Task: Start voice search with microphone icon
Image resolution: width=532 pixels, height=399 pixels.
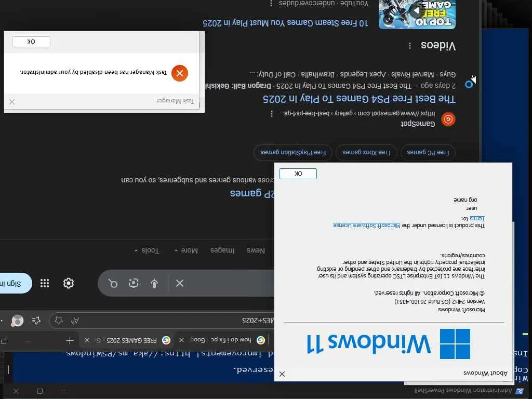Action: pyautogui.click(x=154, y=283)
